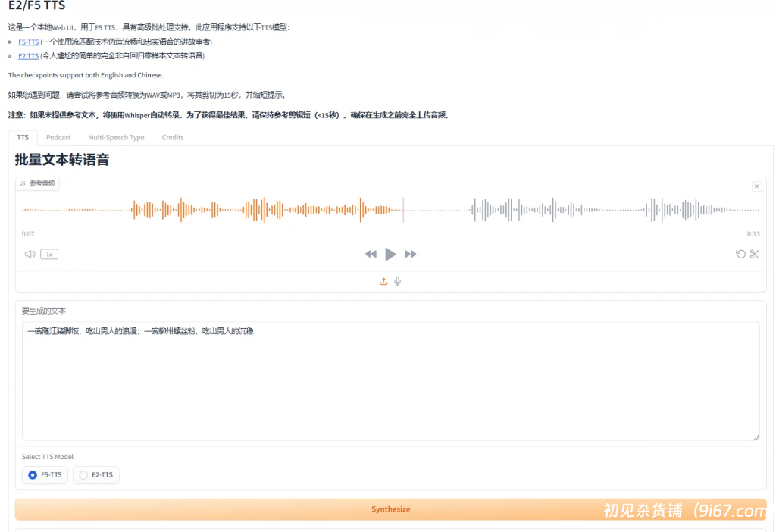Image resolution: width=776 pixels, height=532 pixels.
Task: Click the E2/F5 TTS page title
Action: [x=36, y=5]
